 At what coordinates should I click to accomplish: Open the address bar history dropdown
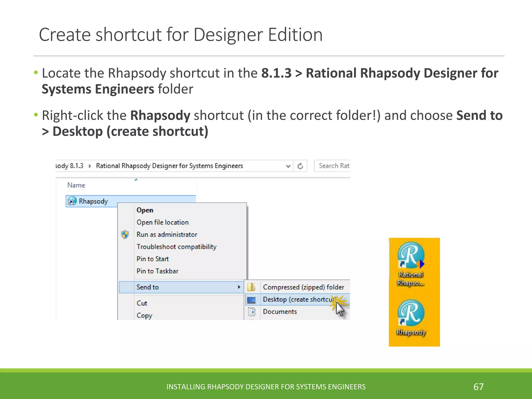tap(288, 166)
